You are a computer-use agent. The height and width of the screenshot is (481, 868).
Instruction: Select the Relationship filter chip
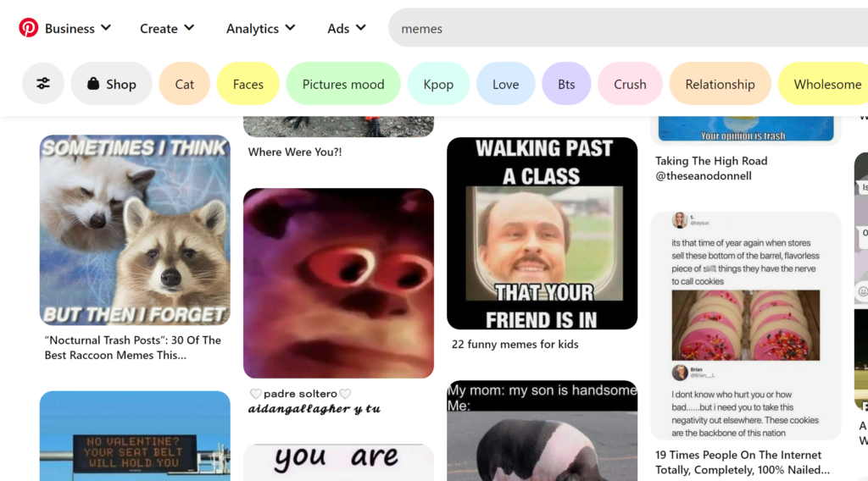click(720, 84)
